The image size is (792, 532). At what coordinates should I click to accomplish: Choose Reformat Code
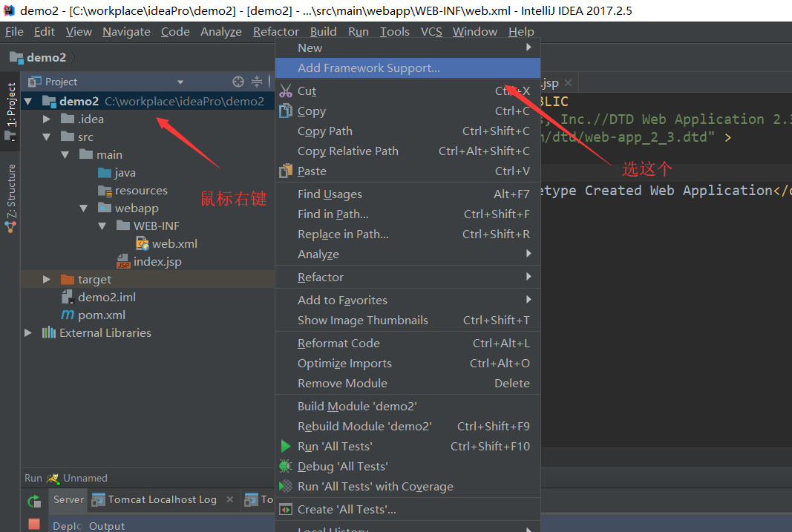408,344
